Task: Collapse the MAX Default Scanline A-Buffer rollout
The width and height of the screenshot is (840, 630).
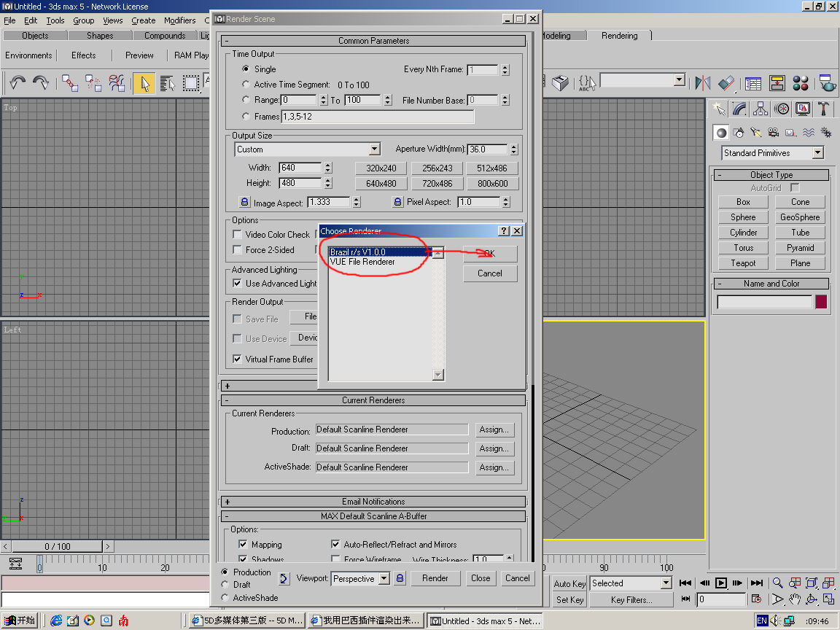Action: tap(373, 516)
